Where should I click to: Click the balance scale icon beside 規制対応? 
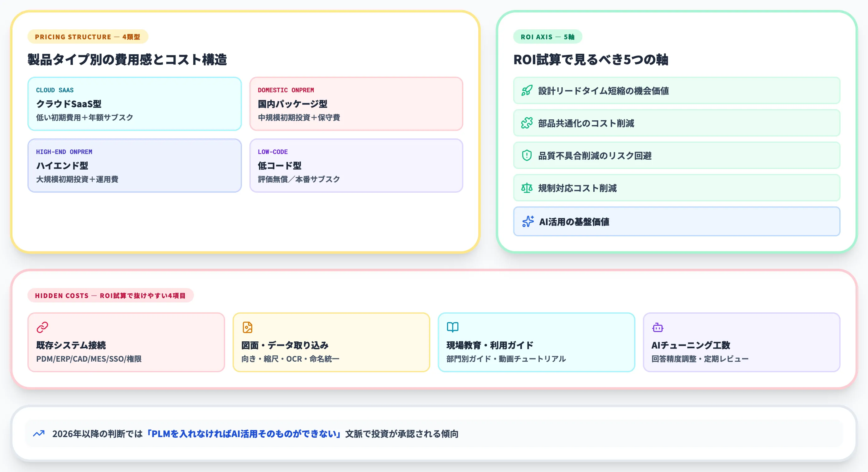[x=527, y=188]
